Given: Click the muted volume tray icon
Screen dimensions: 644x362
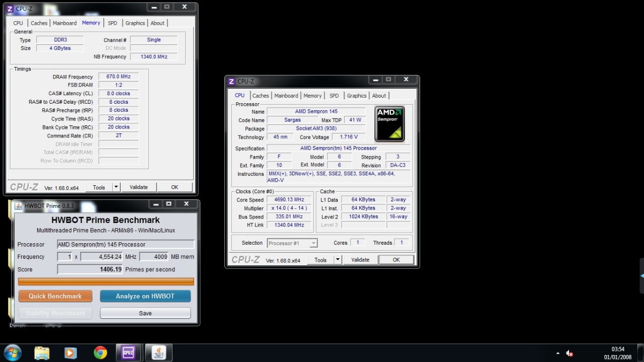Looking at the screenshot, I should [570, 353].
